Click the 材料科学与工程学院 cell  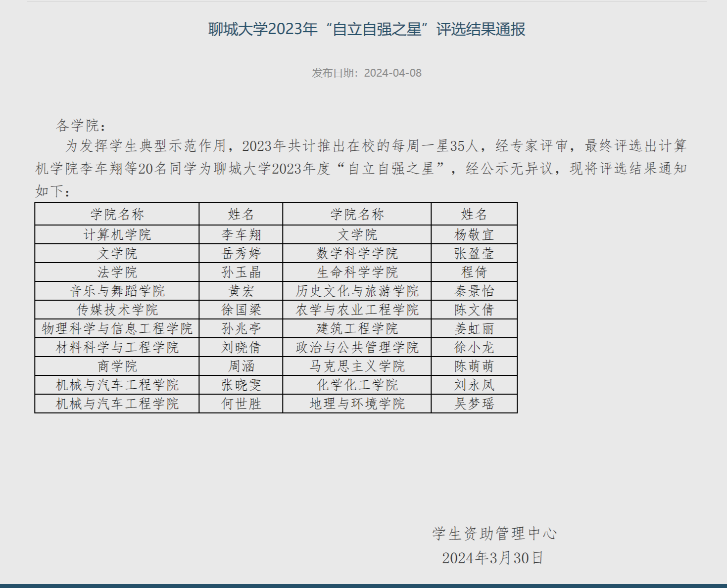pyautogui.click(x=117, y=347)
